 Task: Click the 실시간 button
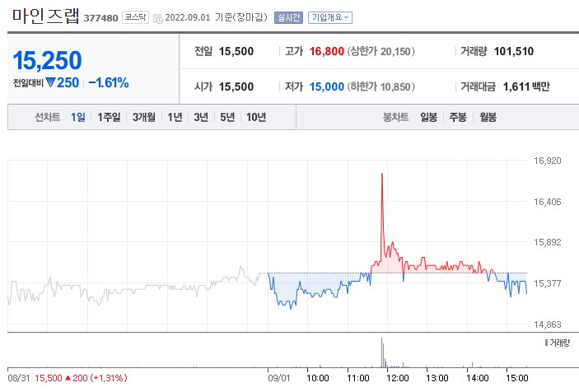coord(288,18)
